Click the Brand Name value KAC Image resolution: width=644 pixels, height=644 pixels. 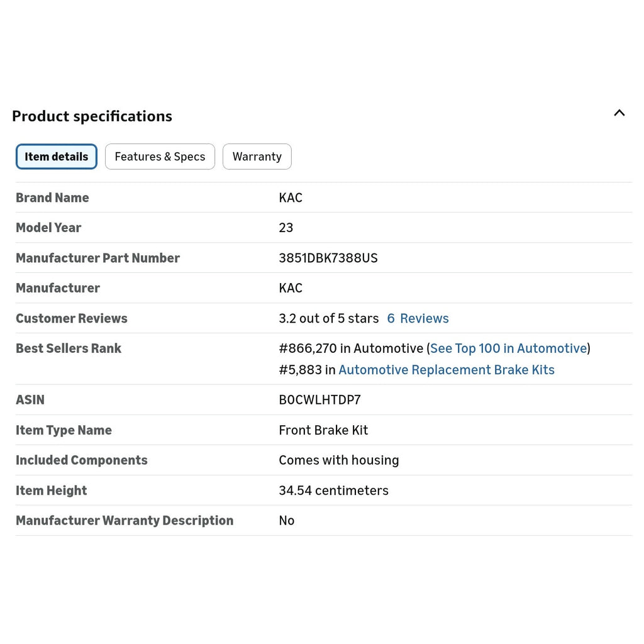291,197
